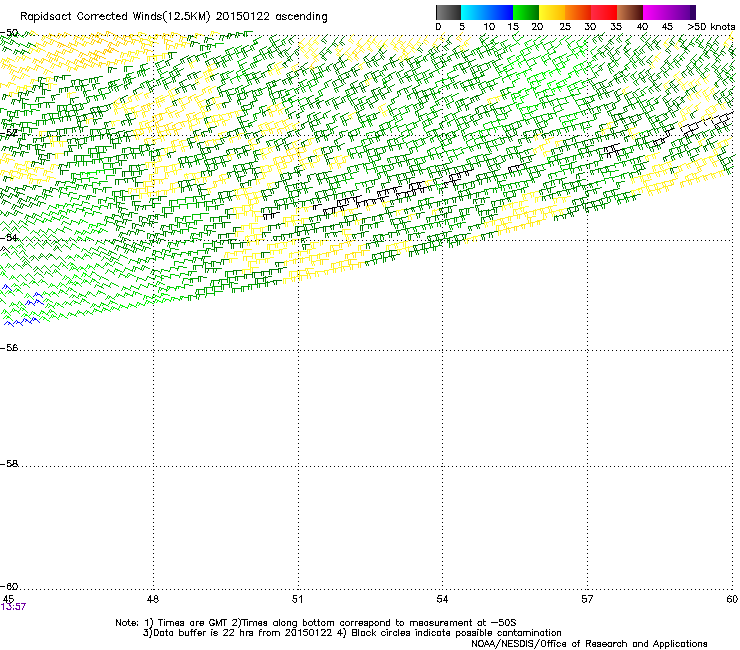Click the latitude axis label '-52'
This screenshot has width=740, height=650.
pos(9,133)
